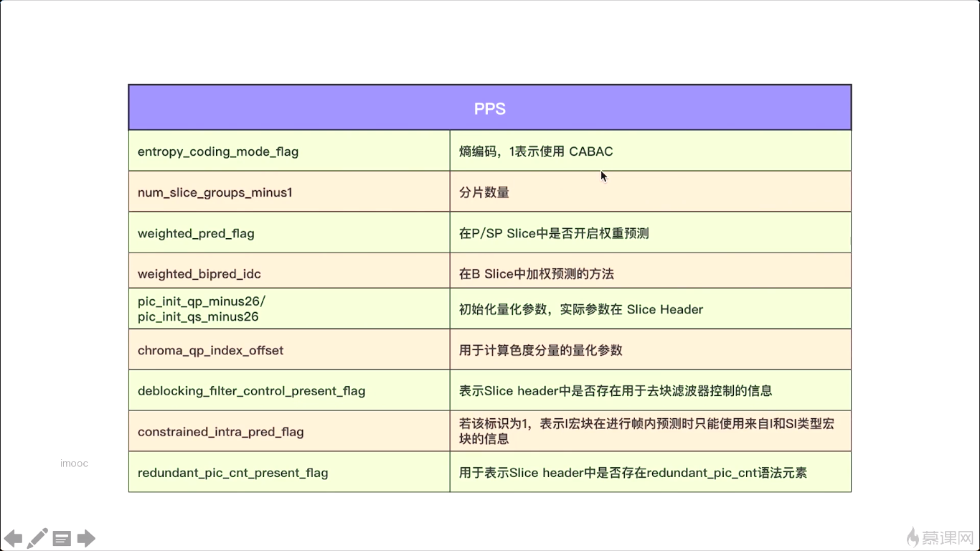Click pic_init_qp_minus26/ text
The image size is (980, 551).
click(x=202, y=301)
